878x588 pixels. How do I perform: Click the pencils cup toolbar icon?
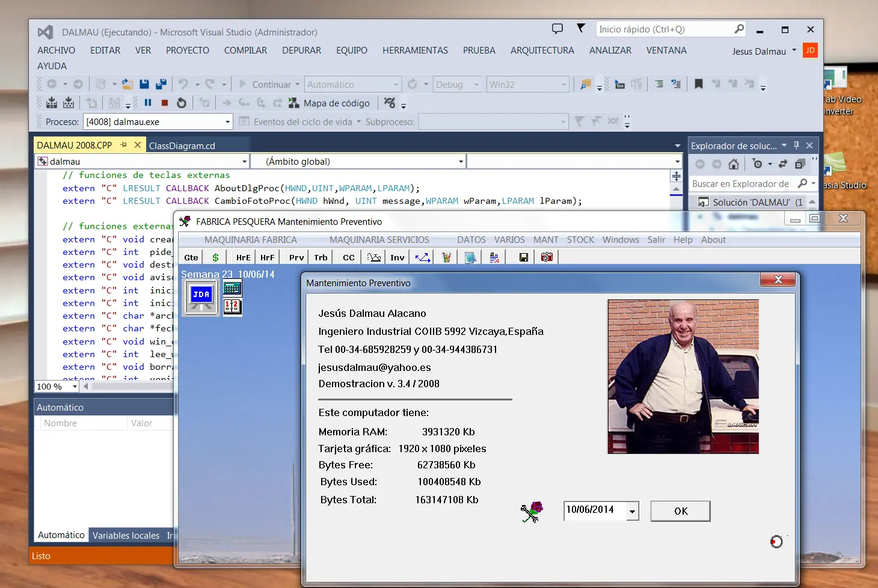[x=446, y=257]
